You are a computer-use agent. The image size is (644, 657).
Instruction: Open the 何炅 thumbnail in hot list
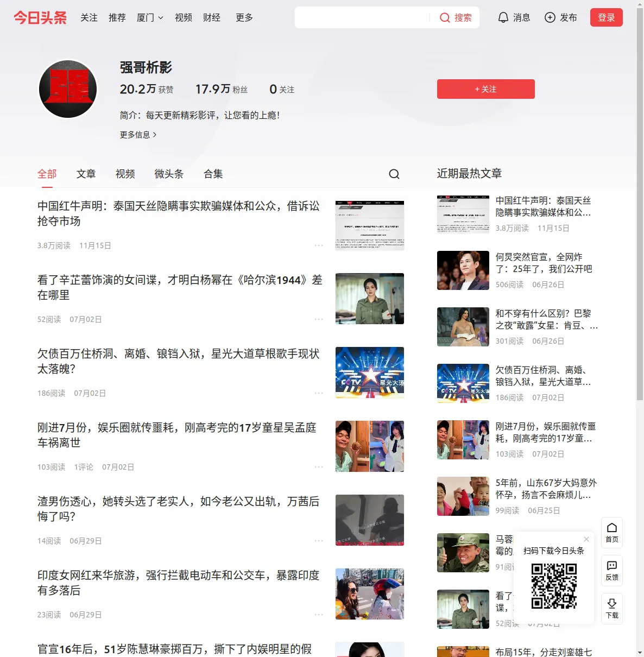click(463, 270)
